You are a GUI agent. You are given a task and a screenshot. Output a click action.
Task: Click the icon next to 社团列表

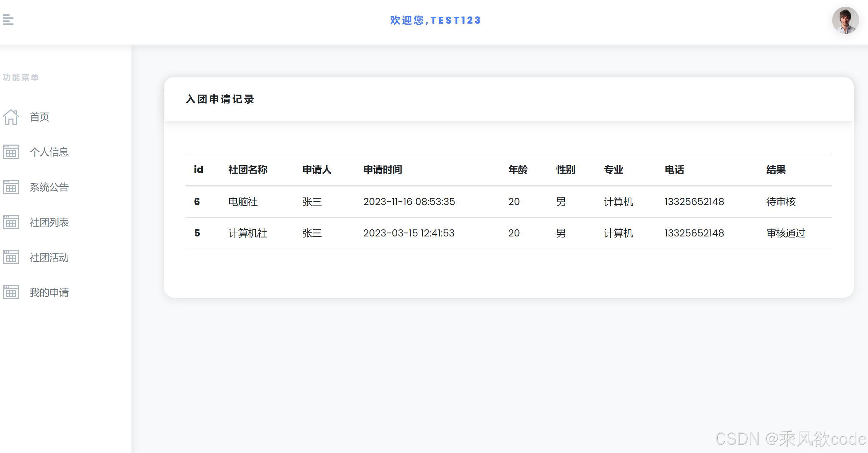[10, 222]
